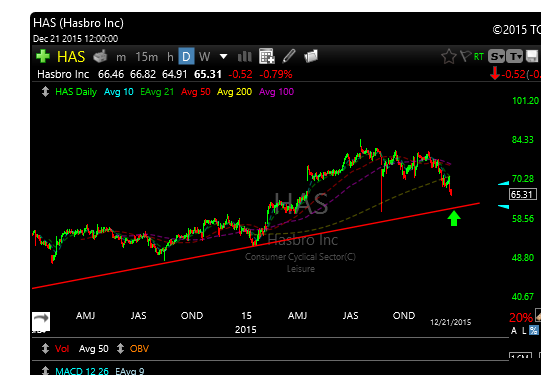
Task: Click the scroll-forward arrow icon on time axis
Action: (41, 322)
